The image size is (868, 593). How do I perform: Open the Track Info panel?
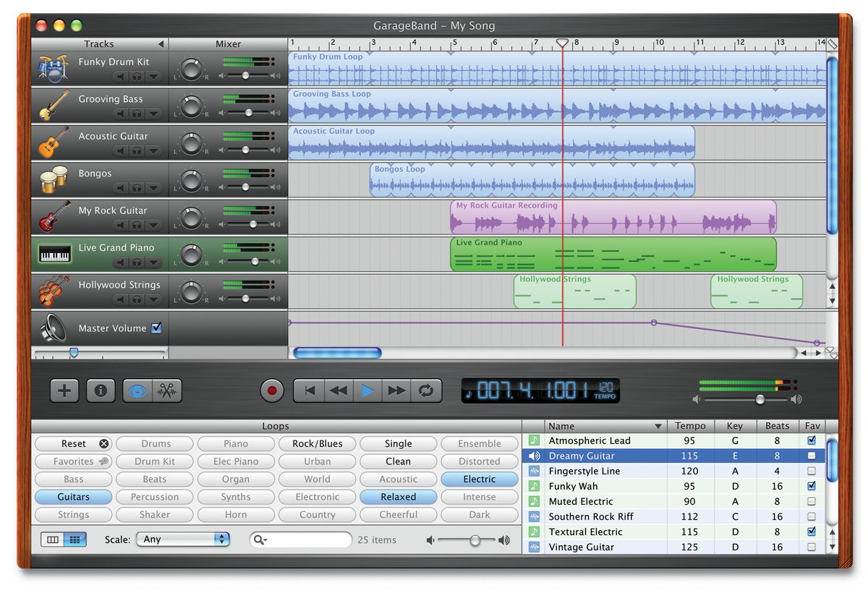click(101, 391)
